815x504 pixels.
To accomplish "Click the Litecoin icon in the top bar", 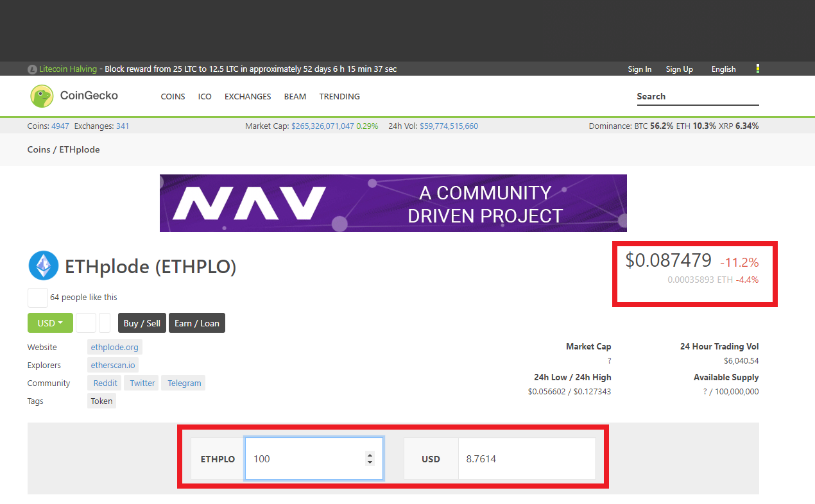I will click(x=32, y=69).
